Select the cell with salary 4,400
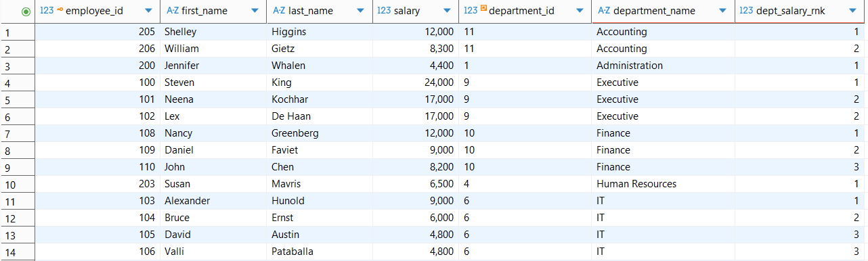 [x=416, y=66]
